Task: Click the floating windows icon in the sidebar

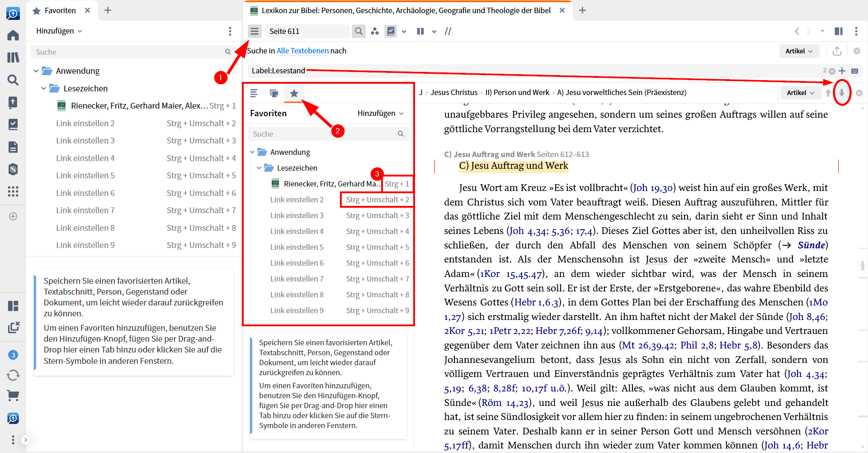Action: pos(13,327)
